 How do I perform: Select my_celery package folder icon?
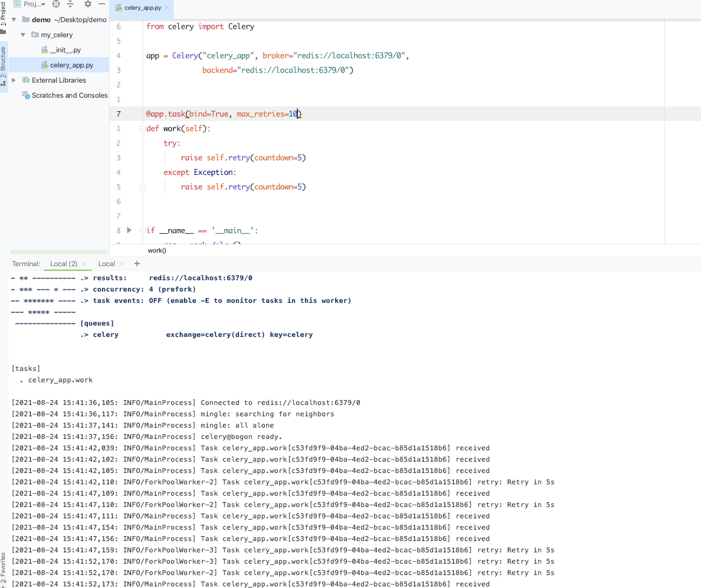point(35,35)
